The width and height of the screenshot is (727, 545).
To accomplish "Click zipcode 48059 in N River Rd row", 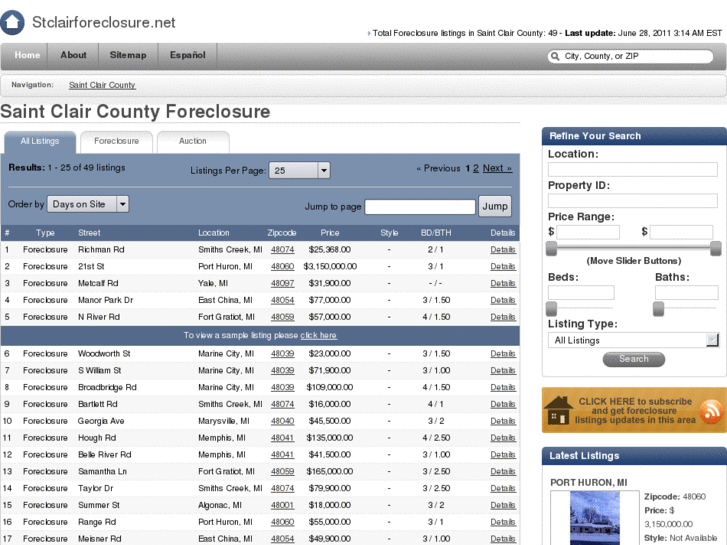I will [283, 317].
